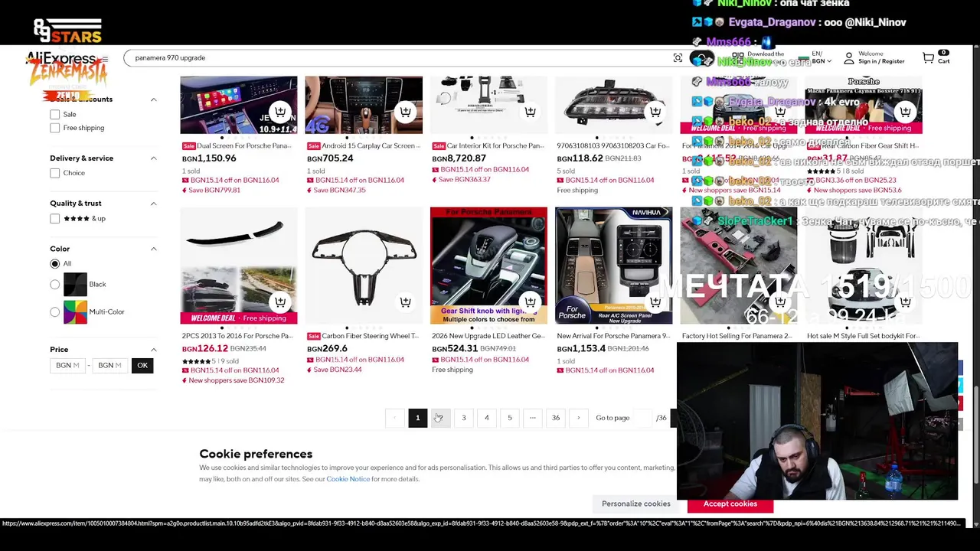Open the Android 15 Carplay product image
Viewport: 980px width, 551px height.
click(x=364, y=105)
